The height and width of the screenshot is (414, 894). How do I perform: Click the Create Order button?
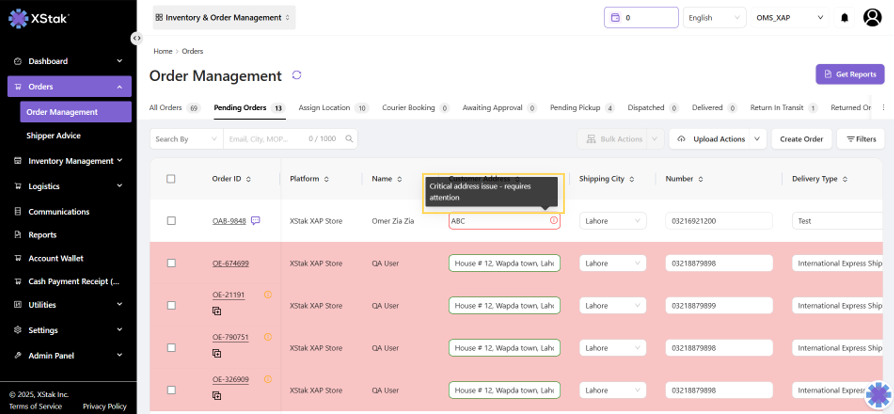tap(801, 139)
